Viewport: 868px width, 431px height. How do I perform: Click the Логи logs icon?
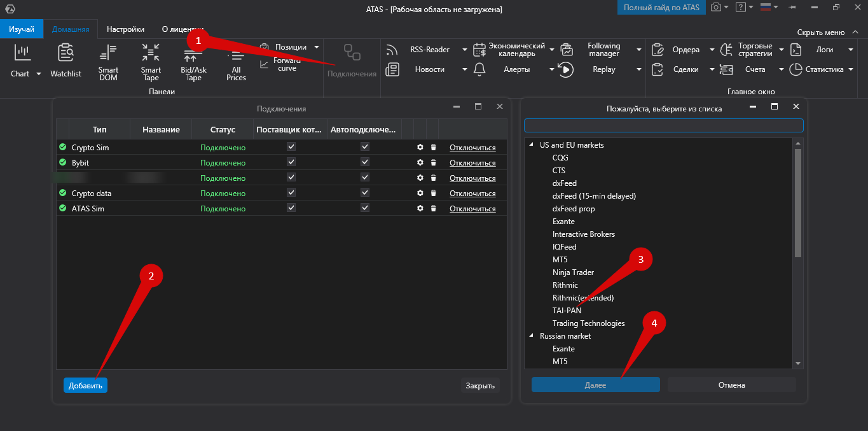click(796, 50)
